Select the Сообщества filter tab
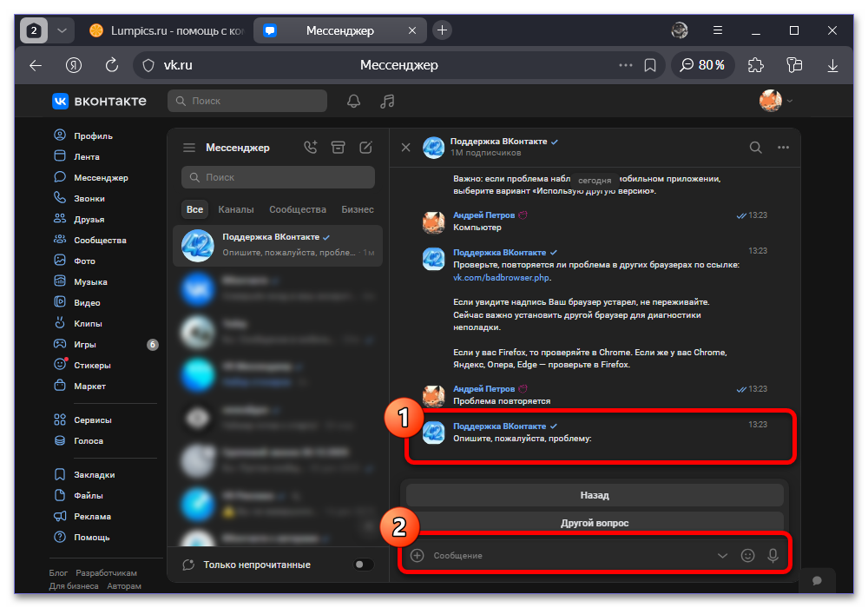The width and height of the screenshot is (868, 608). click(x=298, y=209)
